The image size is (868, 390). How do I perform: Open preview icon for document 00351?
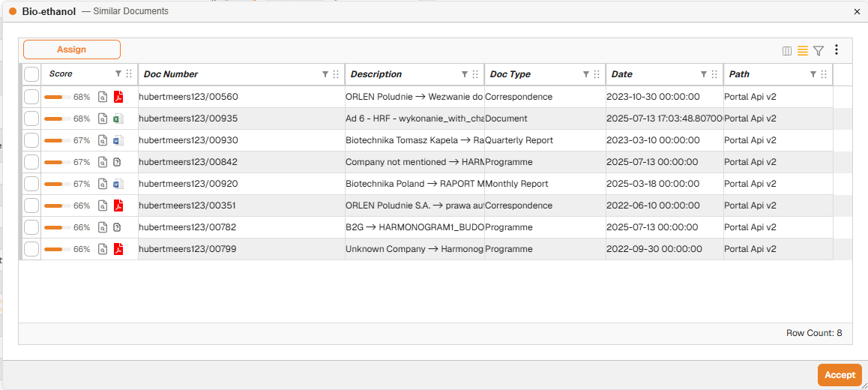[102, 205]
